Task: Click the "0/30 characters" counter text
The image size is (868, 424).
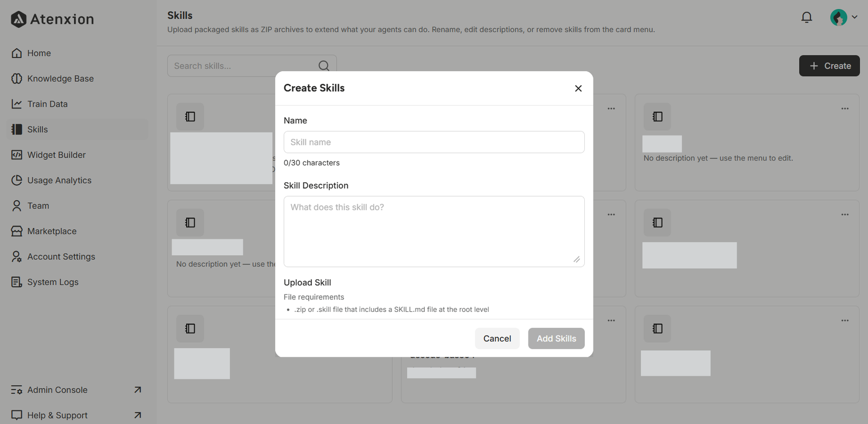Action: coord(311,163)
